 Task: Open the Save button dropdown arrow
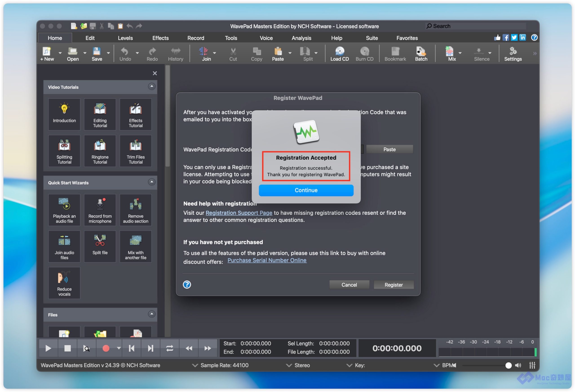pyautogui.click(x=108, y=53)
